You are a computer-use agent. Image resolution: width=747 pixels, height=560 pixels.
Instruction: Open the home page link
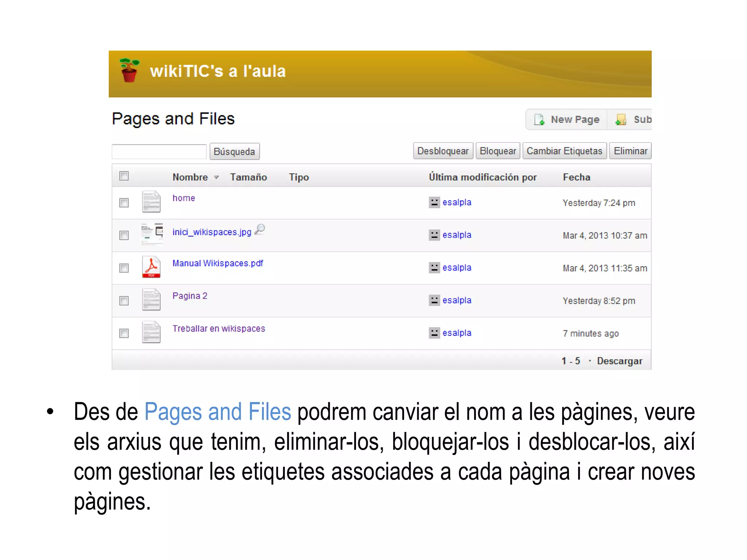coord(184,198)
